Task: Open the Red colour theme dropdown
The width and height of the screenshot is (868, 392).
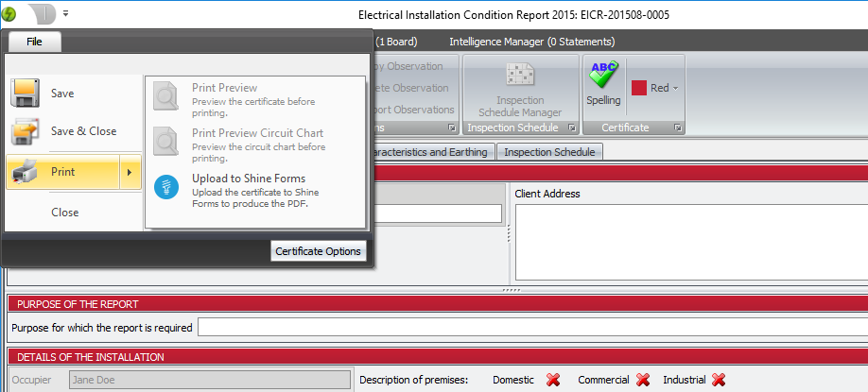Action: pyautogui.click(x=675, y=88)
